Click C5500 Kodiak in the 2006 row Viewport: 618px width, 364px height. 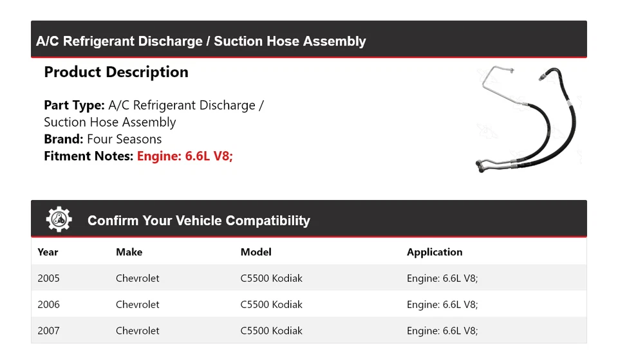(x=271, y=304)
